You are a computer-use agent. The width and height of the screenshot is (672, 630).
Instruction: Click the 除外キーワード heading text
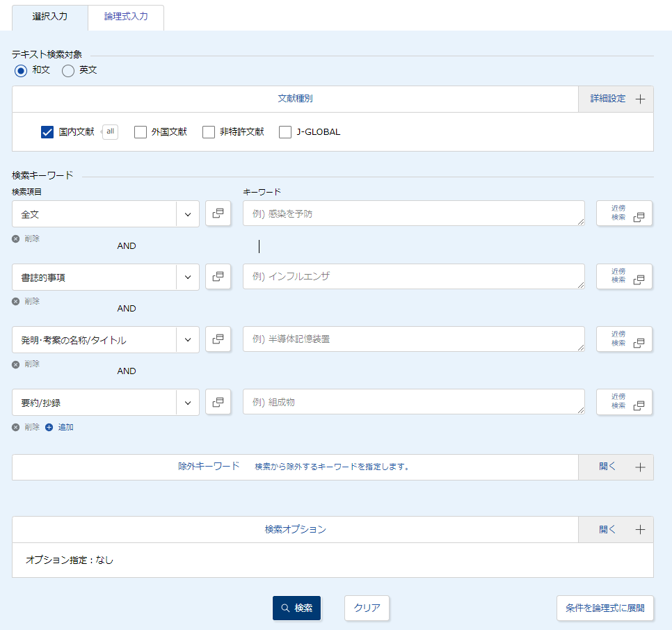click(209, 467)
